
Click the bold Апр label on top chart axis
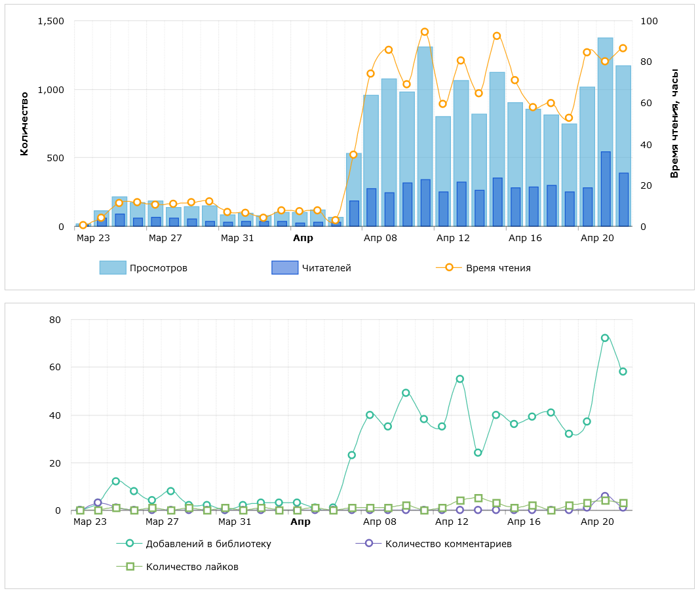[303, 239]
